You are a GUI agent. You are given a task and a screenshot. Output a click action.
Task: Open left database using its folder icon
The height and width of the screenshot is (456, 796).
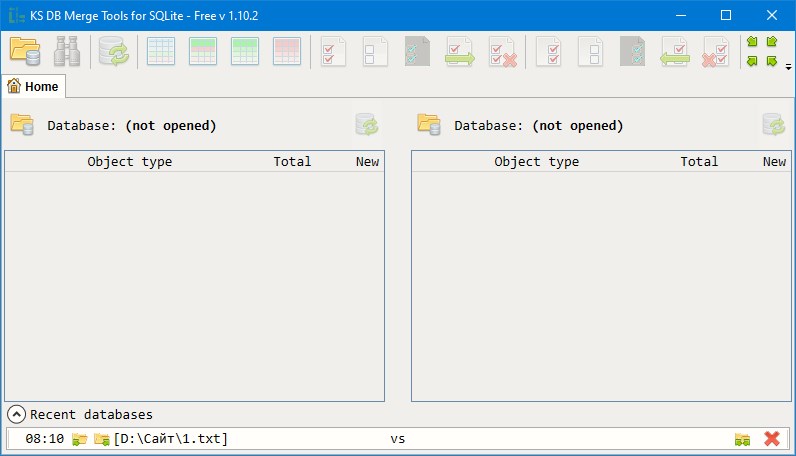[x=22, y=125]
